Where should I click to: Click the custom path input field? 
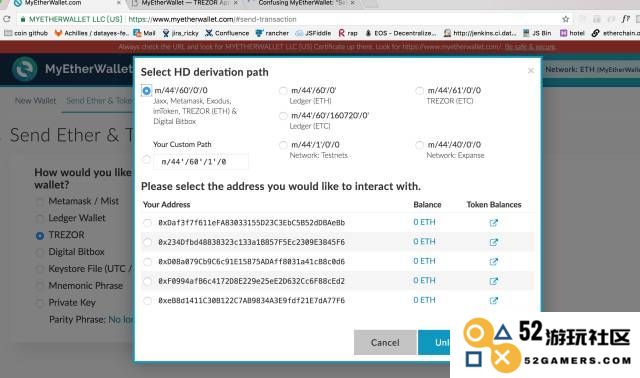201,162
